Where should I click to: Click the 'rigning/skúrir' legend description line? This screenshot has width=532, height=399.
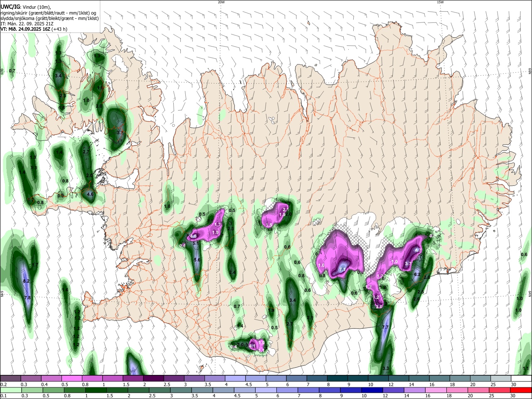point(48,12)
